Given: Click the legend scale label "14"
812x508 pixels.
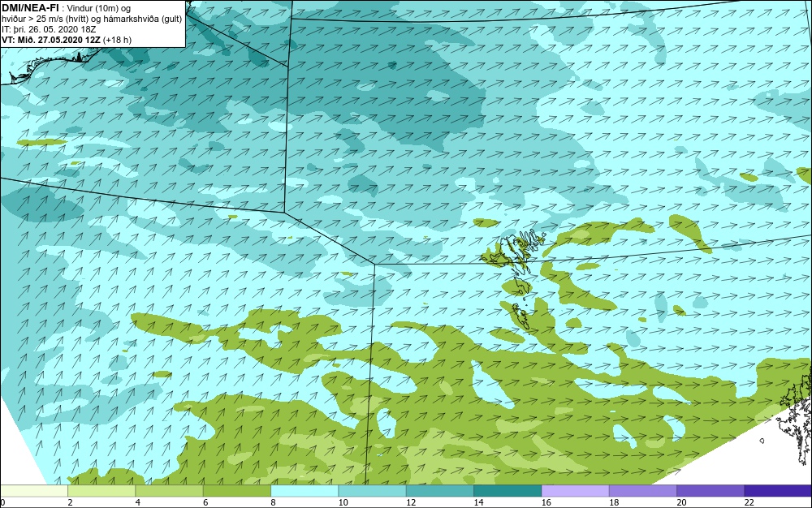Looking at the screenshot, I should 478,502.
